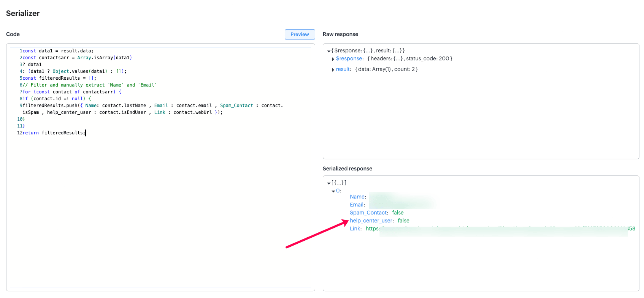Click the Code section label
Viewport: 644px width, 298px height.
pos(13,34)
